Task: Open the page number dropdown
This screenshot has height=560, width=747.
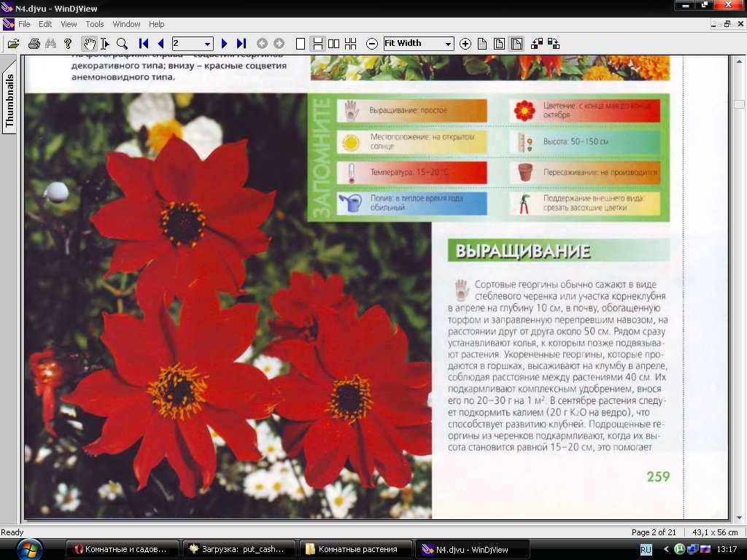Action: [207, 44]
